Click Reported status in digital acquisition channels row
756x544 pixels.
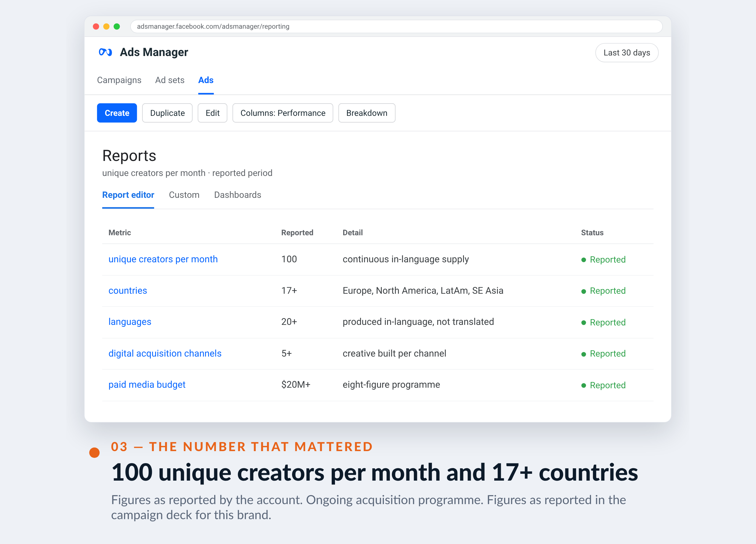click(x=603, y=354)
